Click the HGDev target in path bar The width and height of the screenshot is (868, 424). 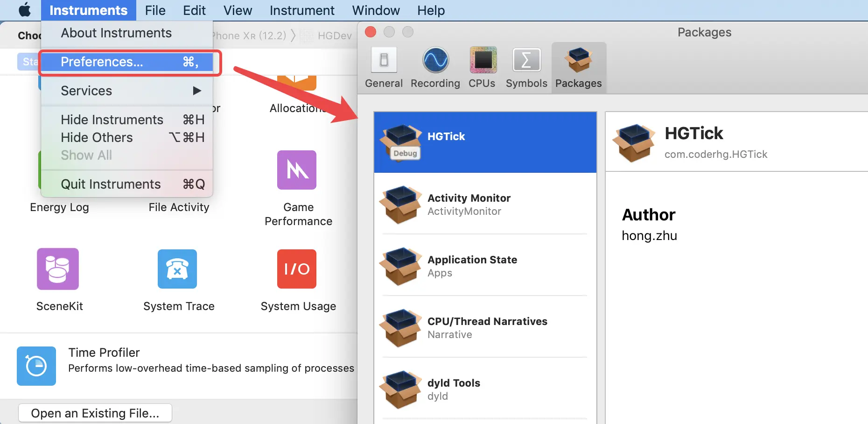[335, 36]
